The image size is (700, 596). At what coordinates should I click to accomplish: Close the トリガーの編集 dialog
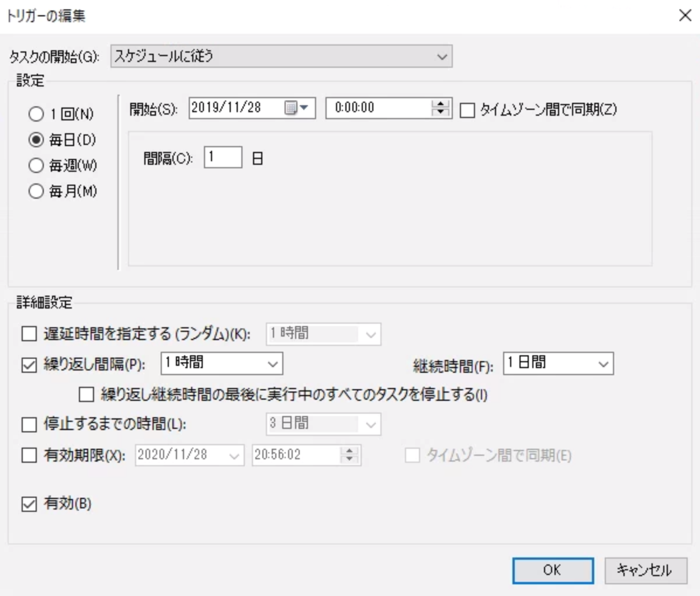pos(685,16)
